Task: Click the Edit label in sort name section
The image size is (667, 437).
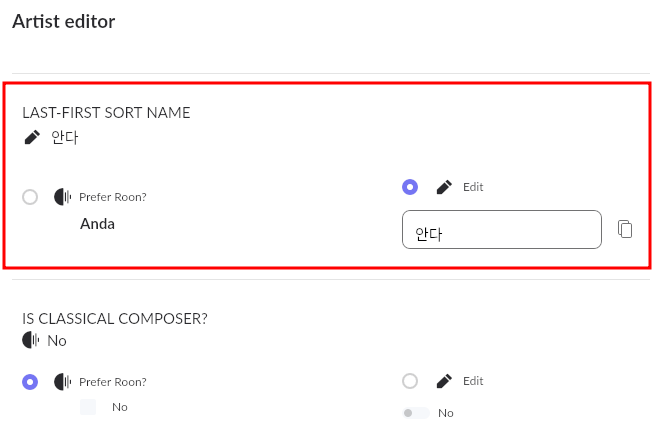Action: click(473, 187)
